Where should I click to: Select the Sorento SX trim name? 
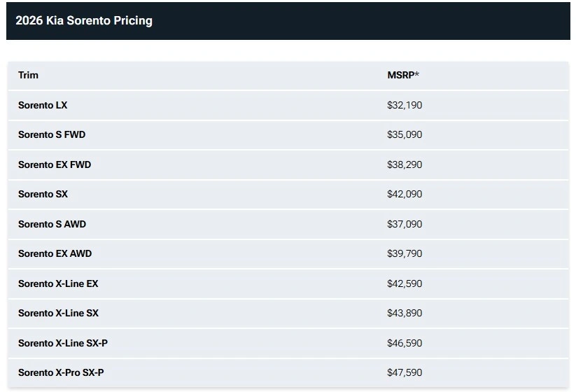point(43,194)
